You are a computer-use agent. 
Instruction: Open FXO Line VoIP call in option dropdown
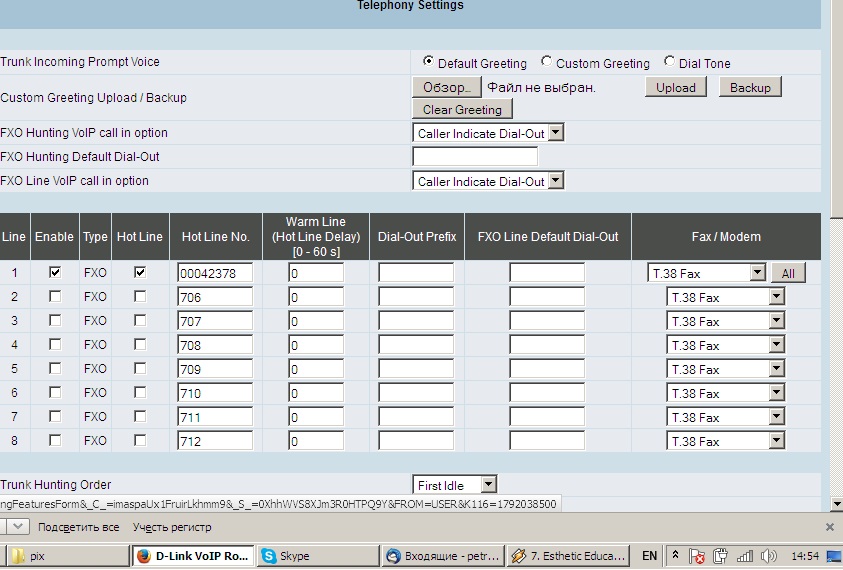[488, 181]
